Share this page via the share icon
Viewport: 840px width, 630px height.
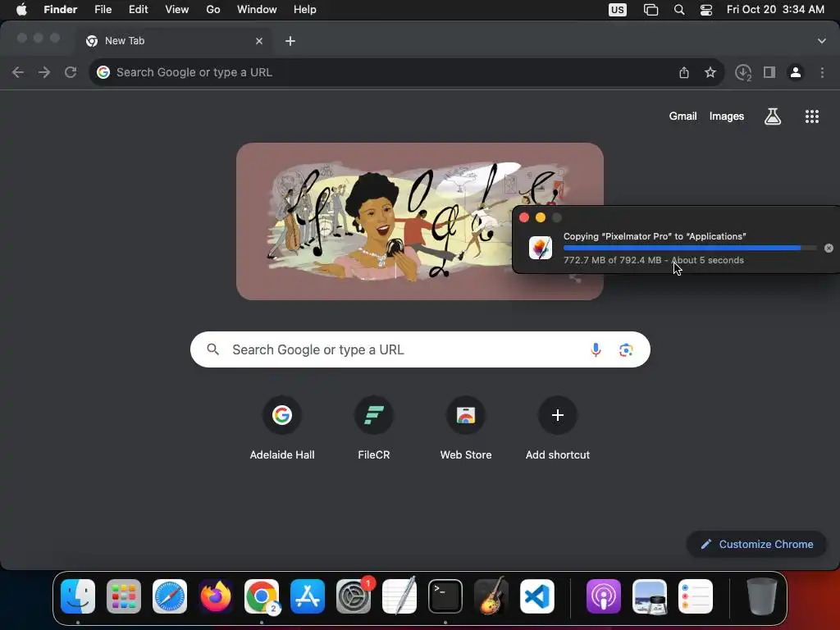click(684, 72)
